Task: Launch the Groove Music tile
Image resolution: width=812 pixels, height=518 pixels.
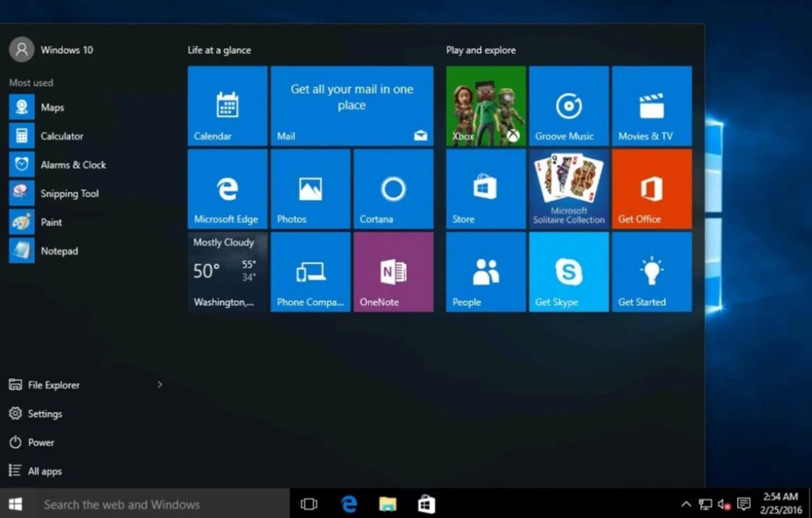Action: (x=568, y=106)
